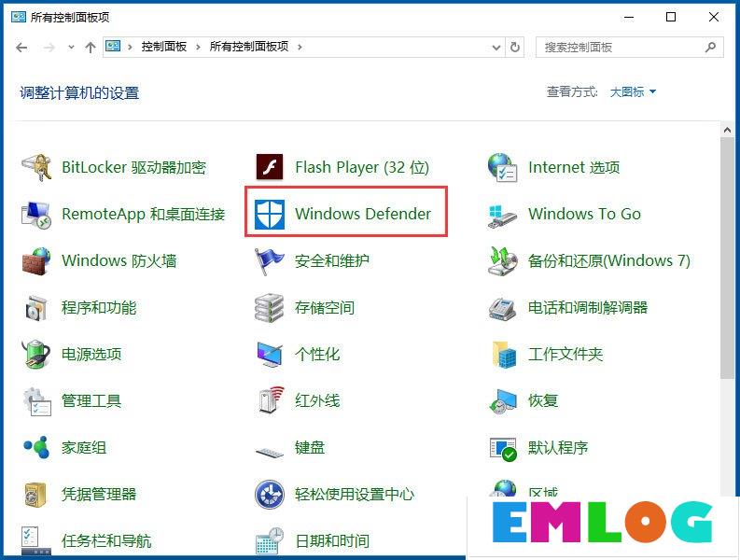The image size is (740, 560).
Task: Click the Windows 防火墙 link text
Action: (x=119, y=260)
